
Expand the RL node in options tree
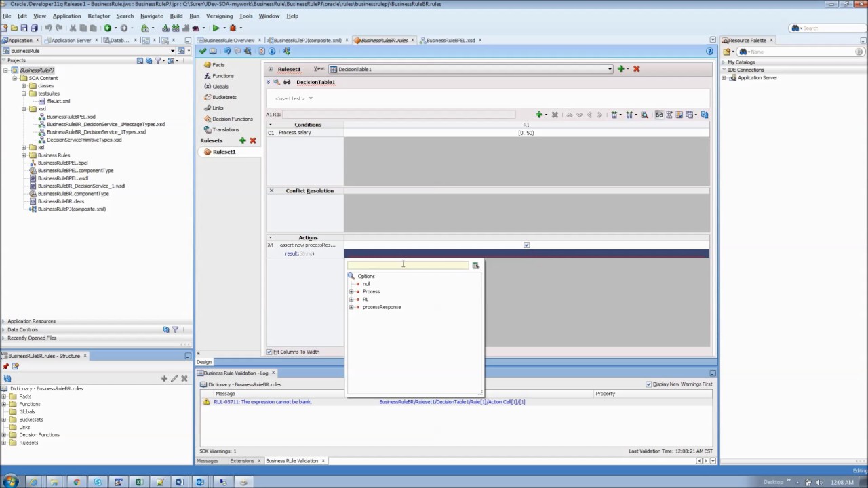351,300
